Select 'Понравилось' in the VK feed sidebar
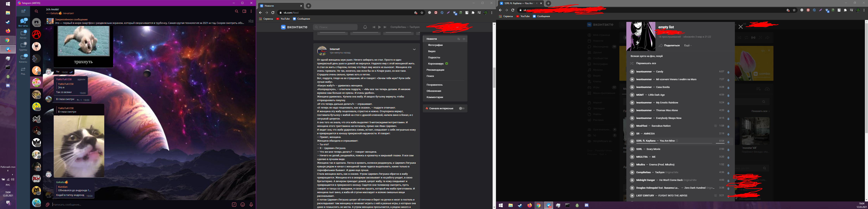 [x=435, y=85]
